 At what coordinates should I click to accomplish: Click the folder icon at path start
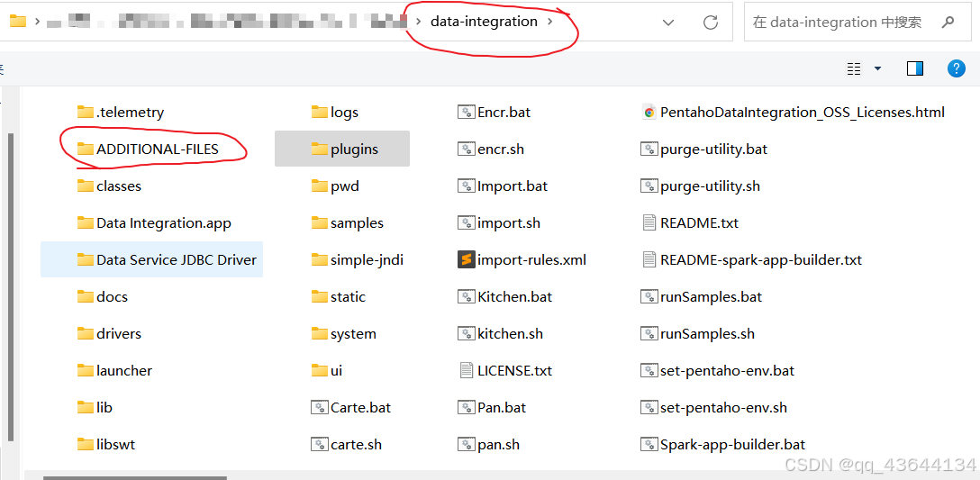pyautogui.click(x=17, y=22)
